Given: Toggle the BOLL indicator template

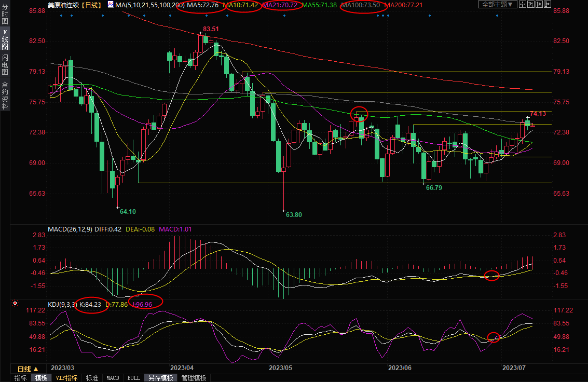Looking at the screenshot, I should (x=133, y=378).
